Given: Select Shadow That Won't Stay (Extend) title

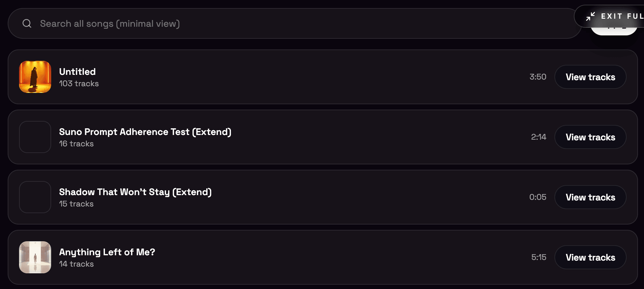Looking at the screenshot, I should coord(135,192).
